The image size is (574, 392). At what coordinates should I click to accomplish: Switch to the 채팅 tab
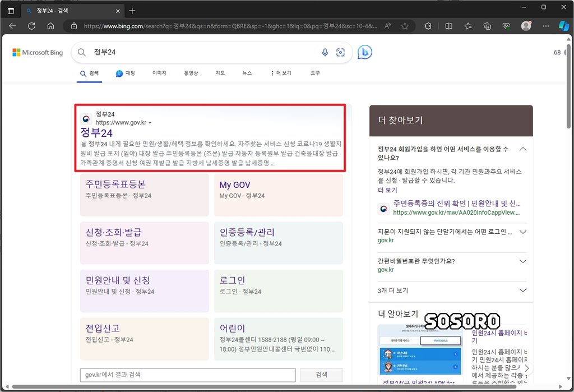pos(126,73)
